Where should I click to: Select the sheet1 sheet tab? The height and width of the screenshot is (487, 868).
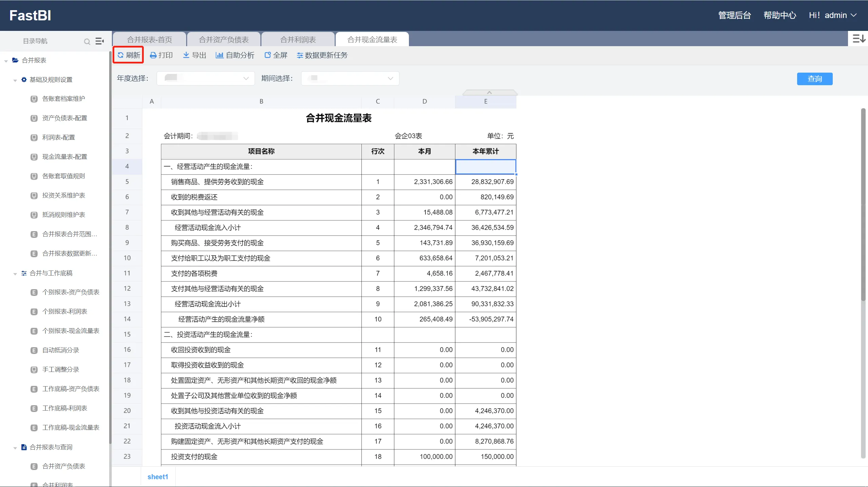pyautogui.click(x=158, y=477)
